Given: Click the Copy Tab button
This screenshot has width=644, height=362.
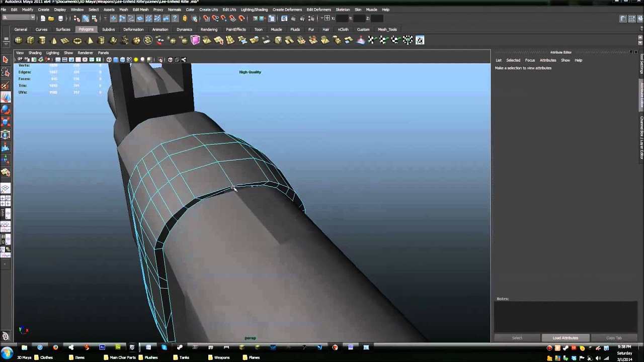Looking at the screenshot, I should tap(614, 338).
